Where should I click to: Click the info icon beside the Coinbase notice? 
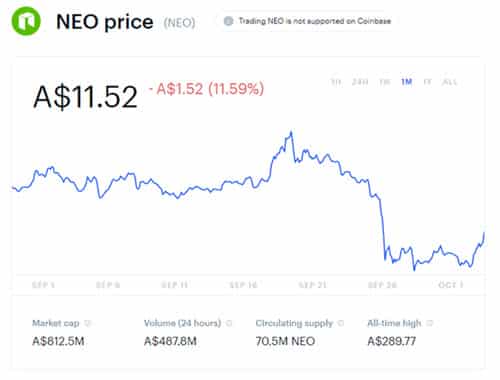pos(228,21)
